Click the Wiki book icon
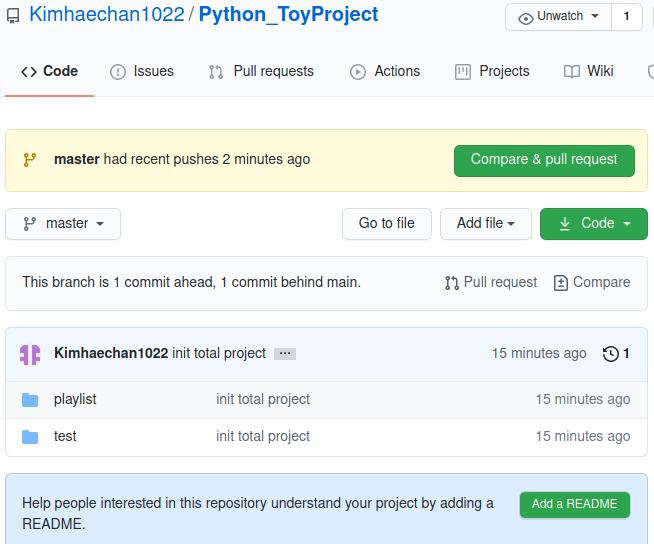 (x=572, y=72)
